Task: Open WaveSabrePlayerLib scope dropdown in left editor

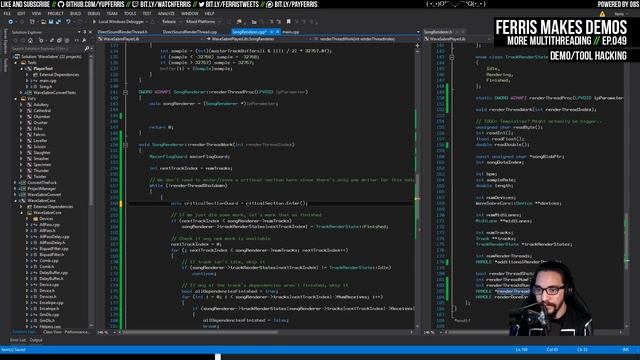Action: coord(151,39)
